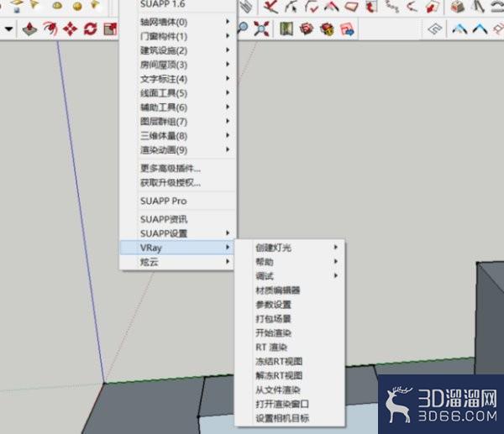Open the Add Location map icon
Image resolution: width=504 pixels, height=434 pixels.
pos(286,29)
